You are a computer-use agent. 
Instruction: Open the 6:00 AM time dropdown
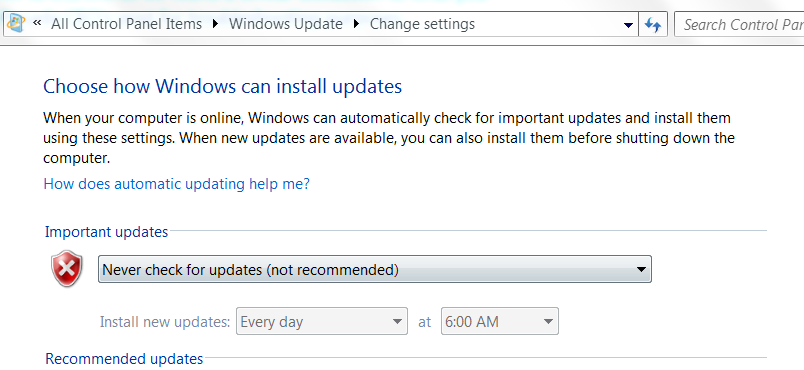[500, 322]
